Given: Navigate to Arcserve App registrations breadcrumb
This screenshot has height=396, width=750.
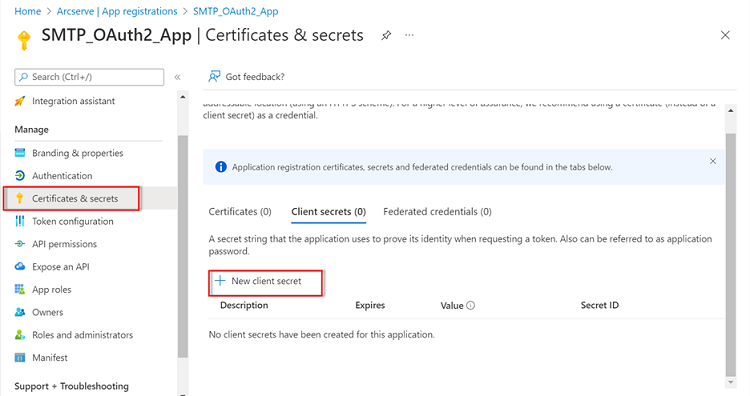Looking at the screenshot, I should click(x=117, y=11).
